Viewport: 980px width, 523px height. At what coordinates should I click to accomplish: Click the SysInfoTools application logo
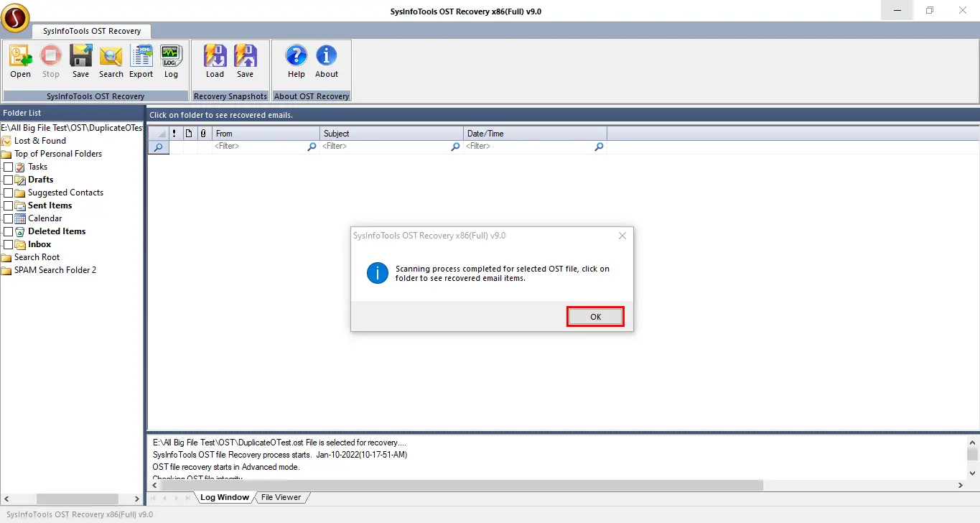[x=15, y=17]
